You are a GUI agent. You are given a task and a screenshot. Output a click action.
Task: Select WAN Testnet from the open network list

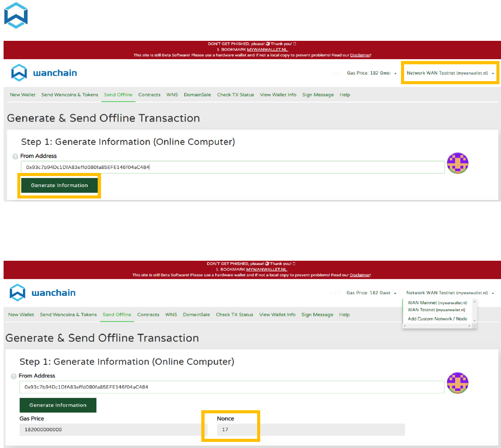point(436,310)
